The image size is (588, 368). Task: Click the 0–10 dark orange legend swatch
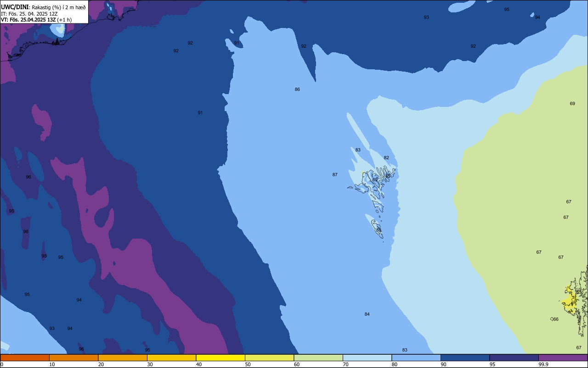25,357
